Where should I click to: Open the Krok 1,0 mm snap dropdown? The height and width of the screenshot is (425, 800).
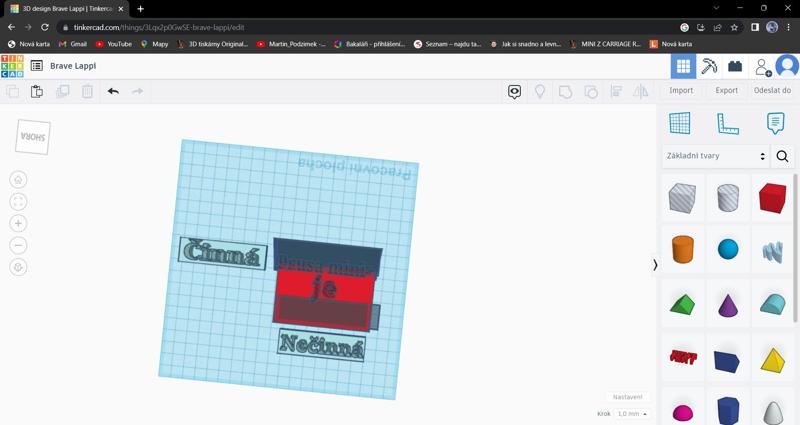pos(632,413)
